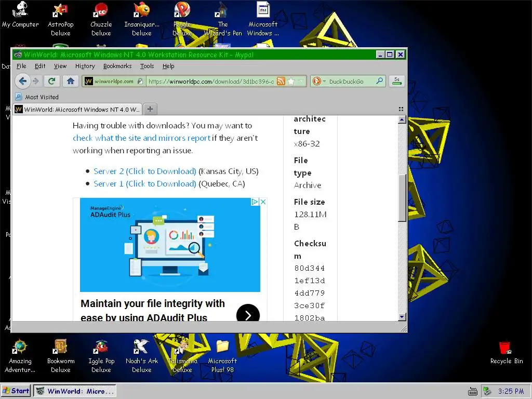Select the Chuzzle Deluxe desktop icon
Image resolution: width=532 pixels, height=399 pixels.
click(x=101, y=19)
